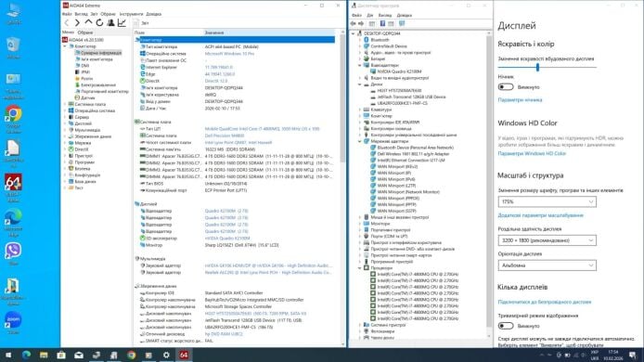This screenshot has width=644, height=362.
Task: Collapse Процесори node in Device Manager
Action: tap(360, 268)
